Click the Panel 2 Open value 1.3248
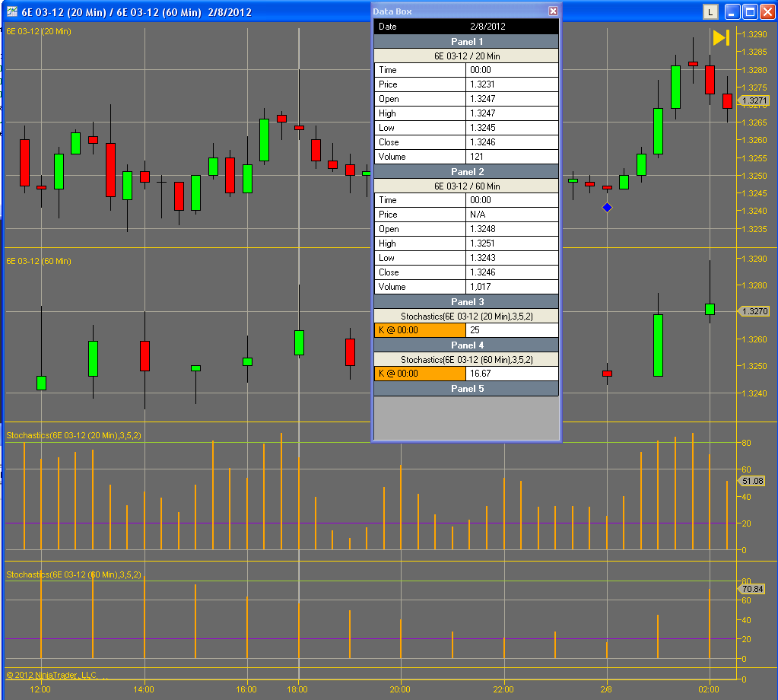This screenshot has width=778, height=700. tap(512, 229)
